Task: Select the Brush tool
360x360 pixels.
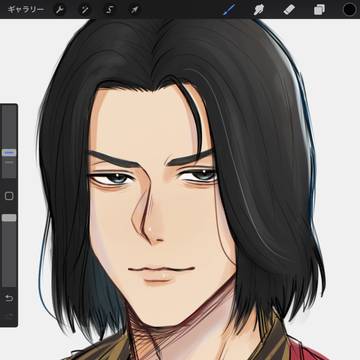Action: 229,9
